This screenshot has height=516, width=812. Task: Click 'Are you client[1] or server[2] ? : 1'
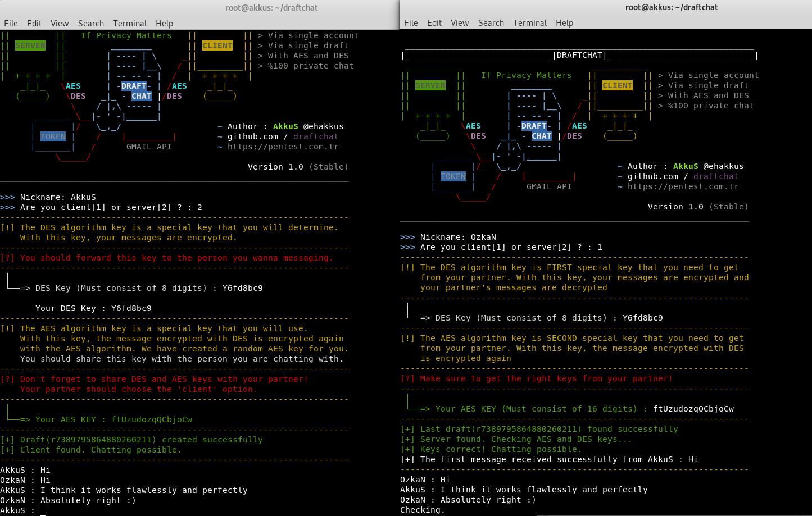pos(511,247)
